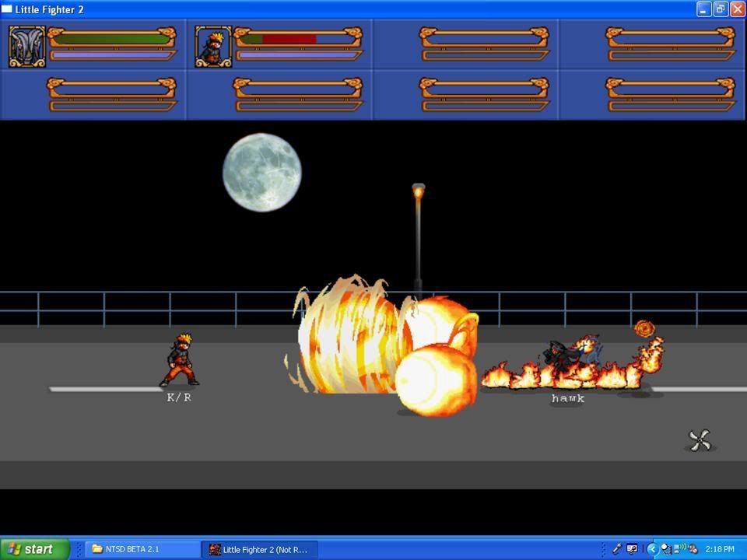747x560 pixels.
Task: Click the "K/R" player name label
Action: (179, 397)
